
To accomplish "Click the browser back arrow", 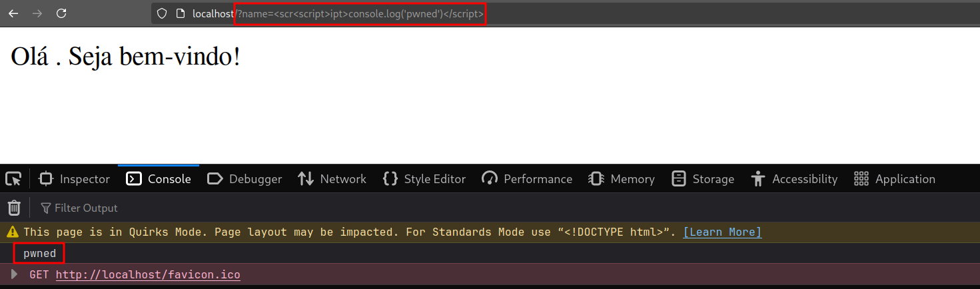I will (13, 13).
